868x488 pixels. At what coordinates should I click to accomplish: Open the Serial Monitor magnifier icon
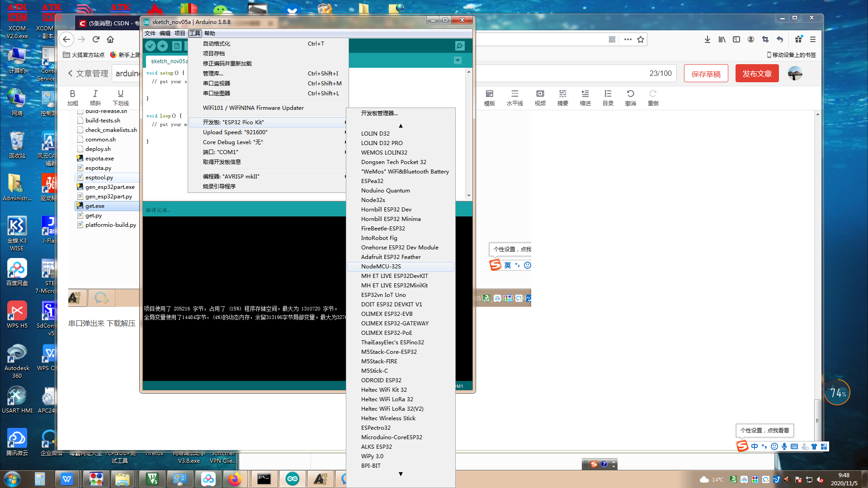[460, 46]
